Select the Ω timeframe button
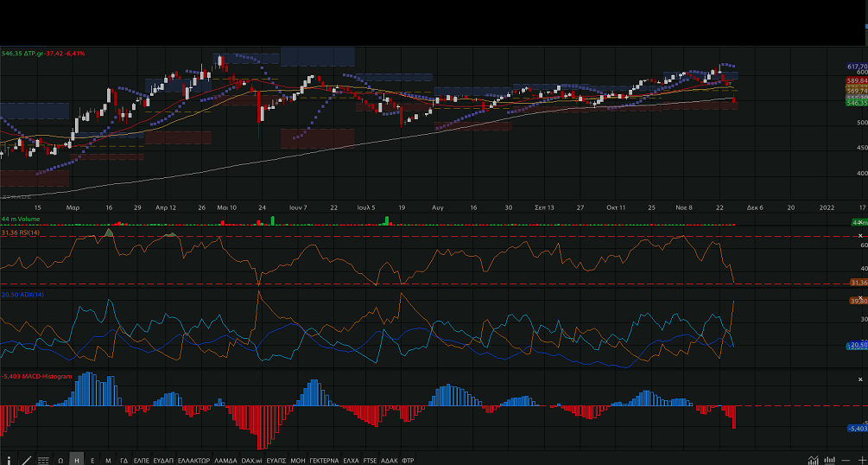 click(60, 460)
